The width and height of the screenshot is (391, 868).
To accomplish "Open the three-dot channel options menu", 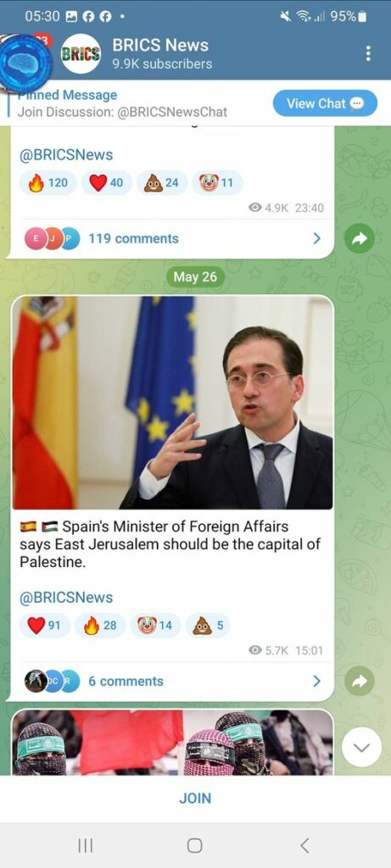I will click(x=368, y=53).
